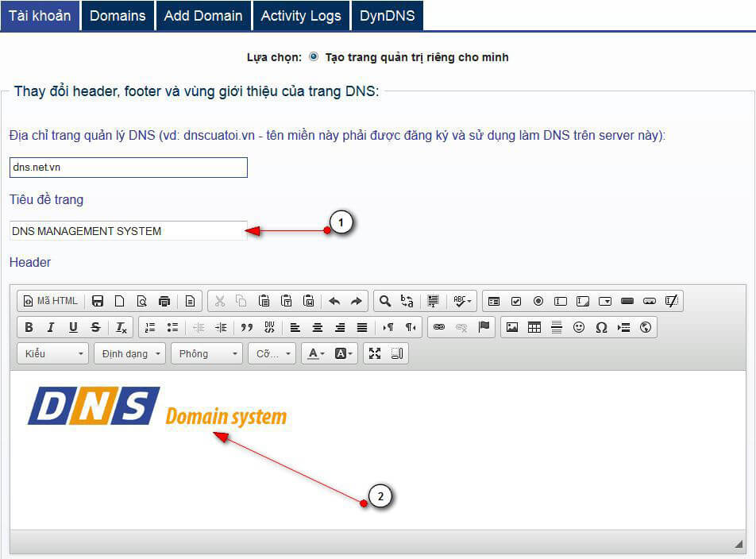The image size is (756, 559).
Task: Click the DNS address field containing dns.net.vn
Action: click(x=129, y=168)
